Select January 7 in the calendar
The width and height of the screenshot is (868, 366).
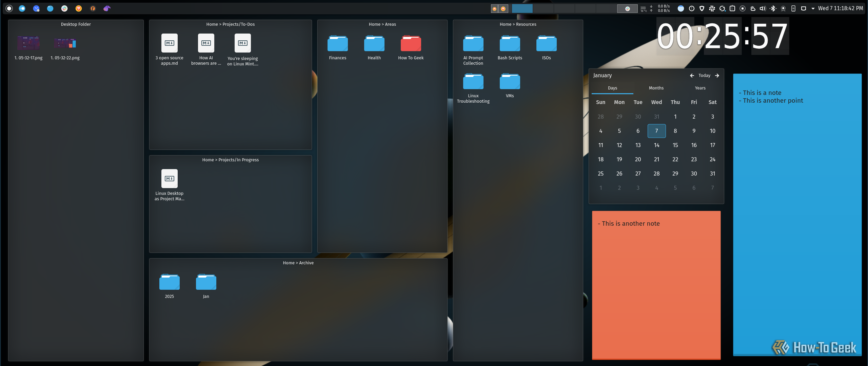pos(656,131)
